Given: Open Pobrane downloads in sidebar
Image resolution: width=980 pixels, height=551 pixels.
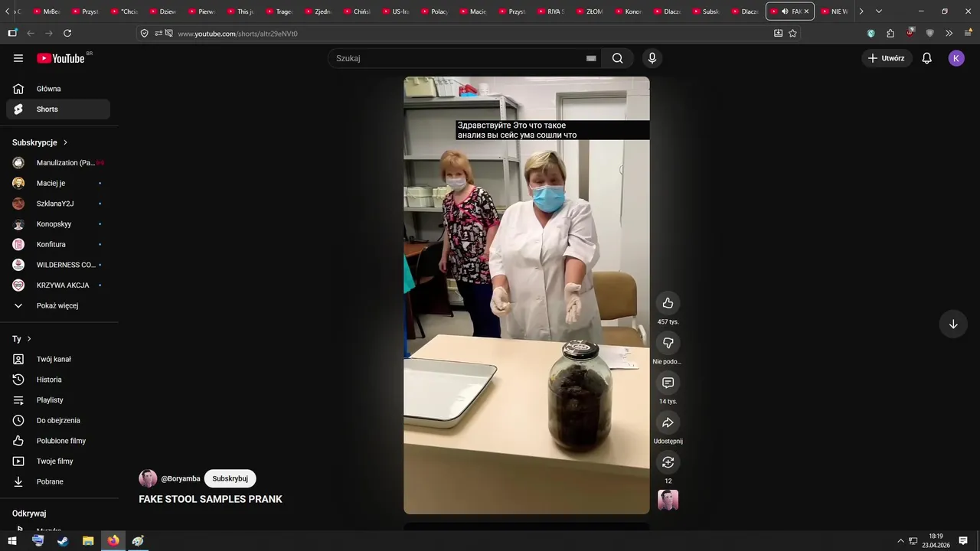Looking at the screenshot, I should (58, 481).
